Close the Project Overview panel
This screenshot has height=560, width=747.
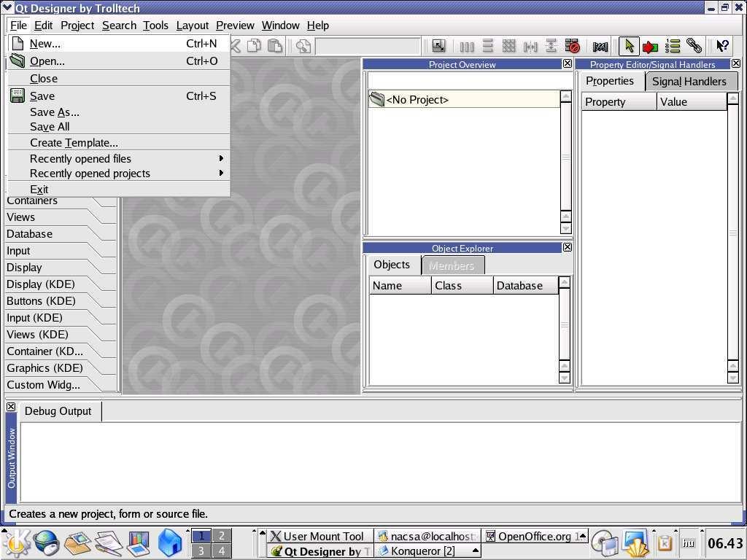[568, 63]
